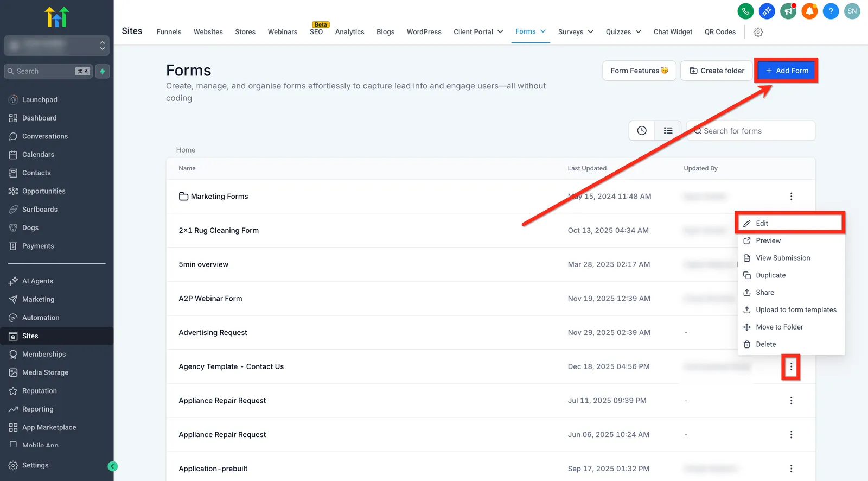Collapse the sidebar with green arrow
The height and width of the screenshot is (481, 868).
112,466
